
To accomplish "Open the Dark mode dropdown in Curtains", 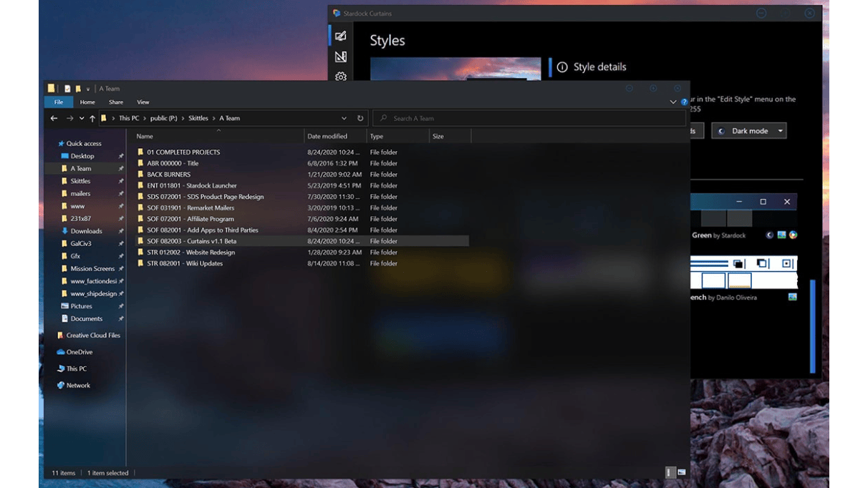I will pyautogui.click(x=748, y=131).
